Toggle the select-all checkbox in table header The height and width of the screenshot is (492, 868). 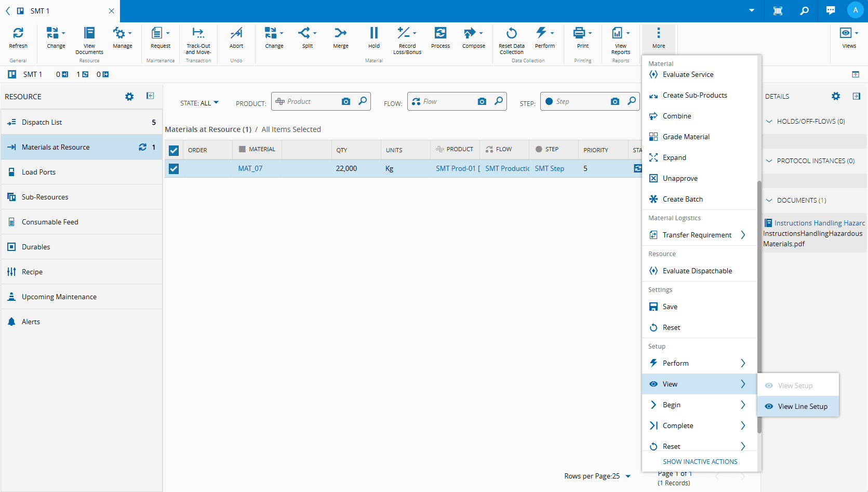(174, 150)
